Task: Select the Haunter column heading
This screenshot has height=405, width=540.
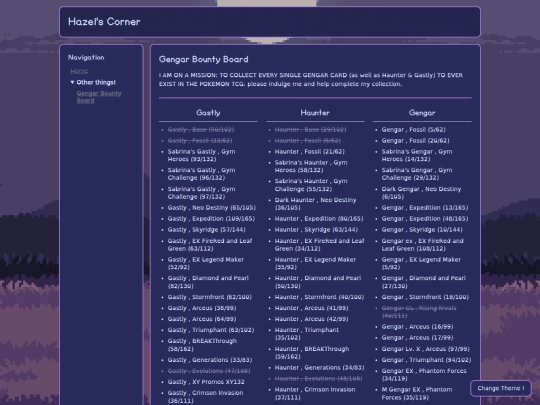Action: tap(315, 113)
